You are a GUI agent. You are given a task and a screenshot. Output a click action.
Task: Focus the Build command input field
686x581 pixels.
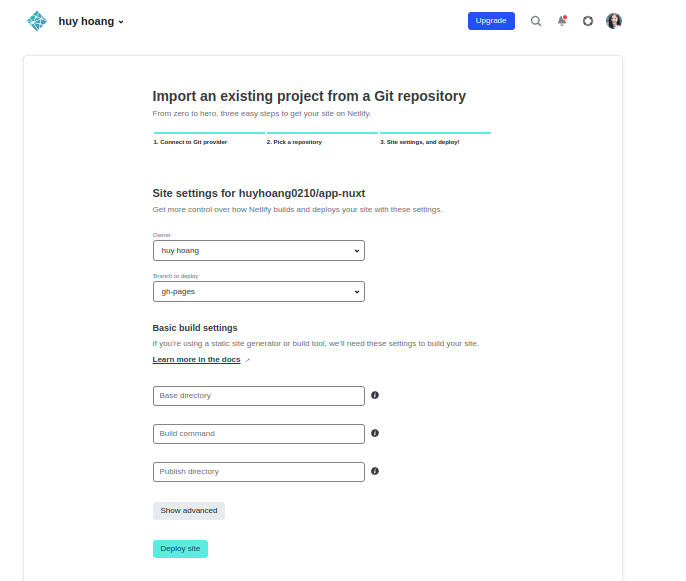(x=258, y=434)
